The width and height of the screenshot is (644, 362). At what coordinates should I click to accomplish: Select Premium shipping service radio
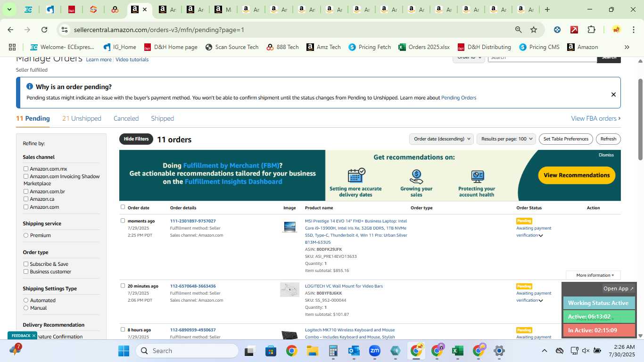pos(26,235)
